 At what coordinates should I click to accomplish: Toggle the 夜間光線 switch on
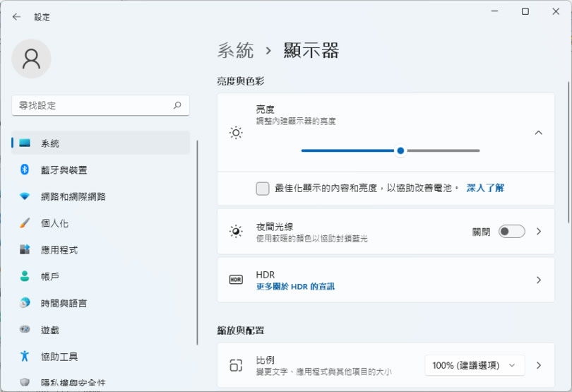511,232
